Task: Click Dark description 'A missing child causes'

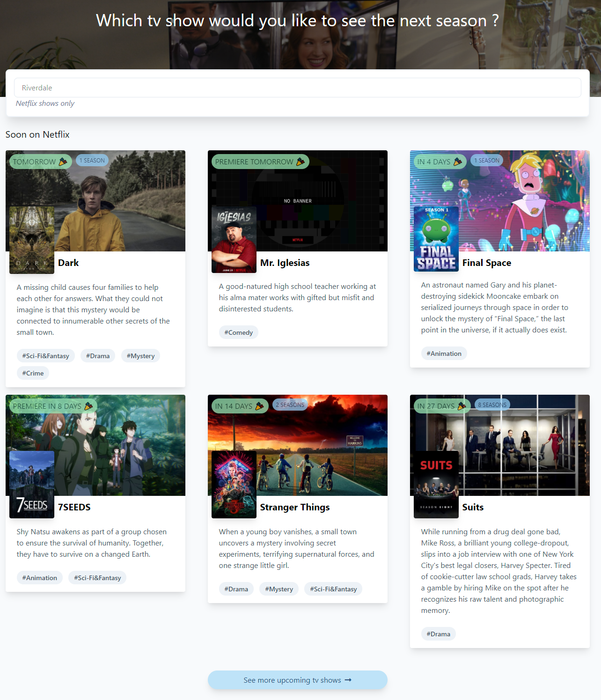Action: tap(93, 309)
